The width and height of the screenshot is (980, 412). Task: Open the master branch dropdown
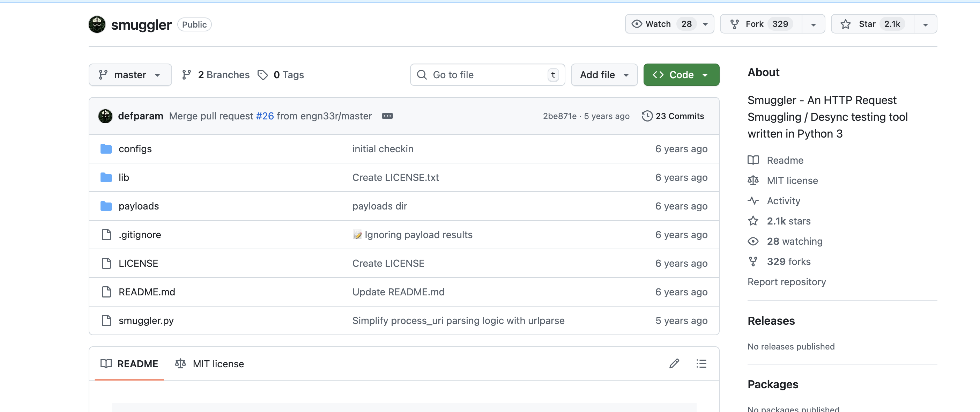tap(130, 75)
